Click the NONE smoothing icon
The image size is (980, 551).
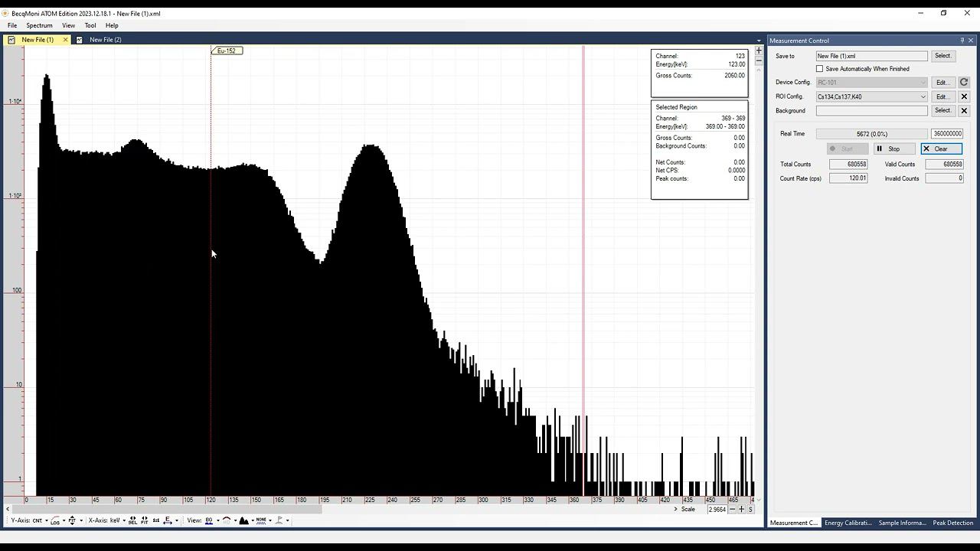261,520
